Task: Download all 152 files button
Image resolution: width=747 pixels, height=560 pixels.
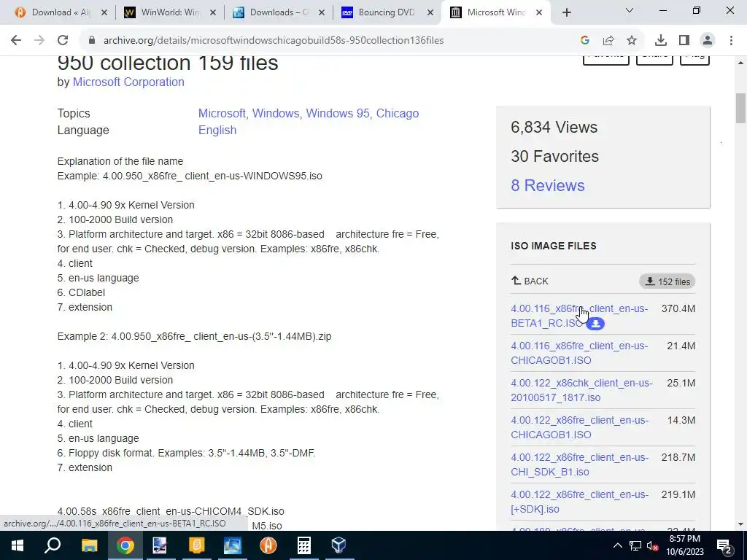Action: tap(667, 281)
